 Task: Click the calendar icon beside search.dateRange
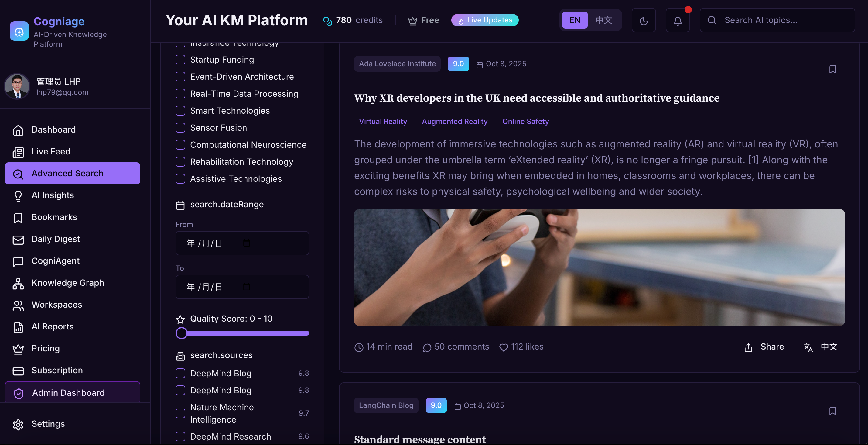tap(180, 205)
